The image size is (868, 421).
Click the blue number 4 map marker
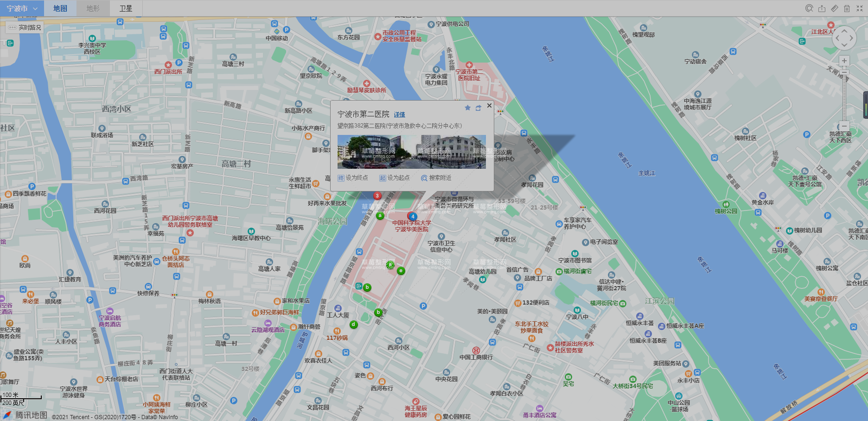(412, 216)
